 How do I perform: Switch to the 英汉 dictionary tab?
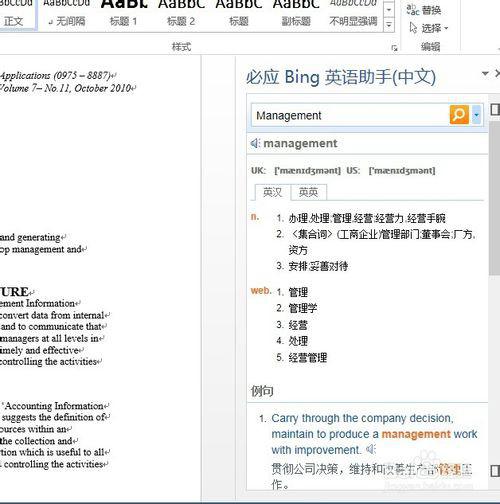point(272,192)
